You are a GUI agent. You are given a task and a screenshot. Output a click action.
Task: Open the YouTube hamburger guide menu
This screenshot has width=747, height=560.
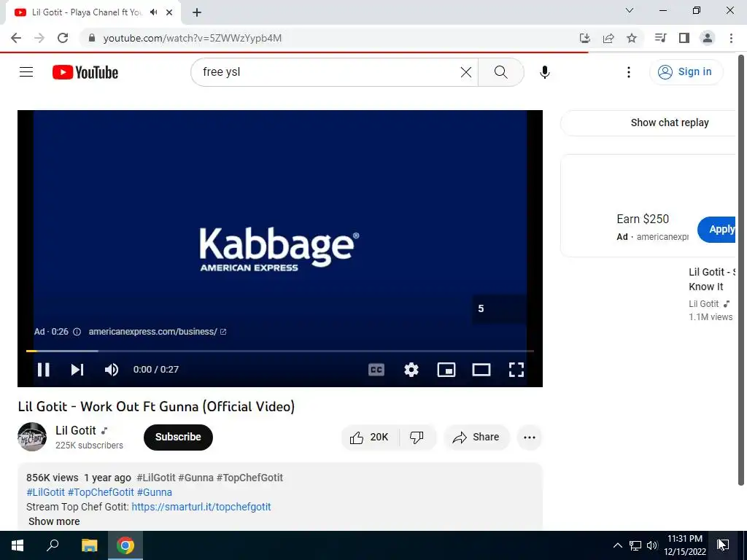(x=26, y=72)
